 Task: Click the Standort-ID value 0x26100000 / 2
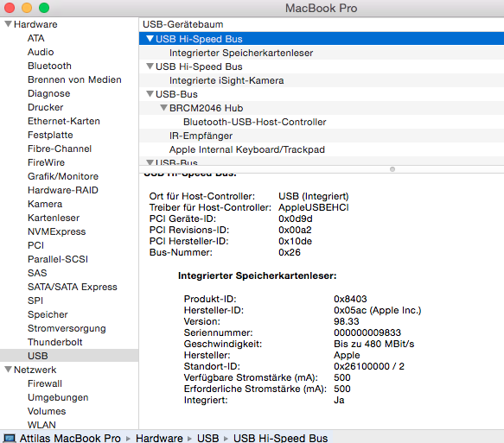(x=369, y=366)
